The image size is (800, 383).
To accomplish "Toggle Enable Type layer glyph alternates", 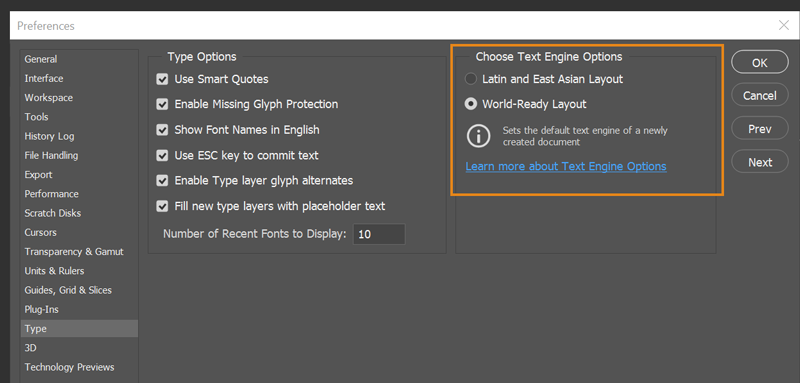I will pos(162,181).
